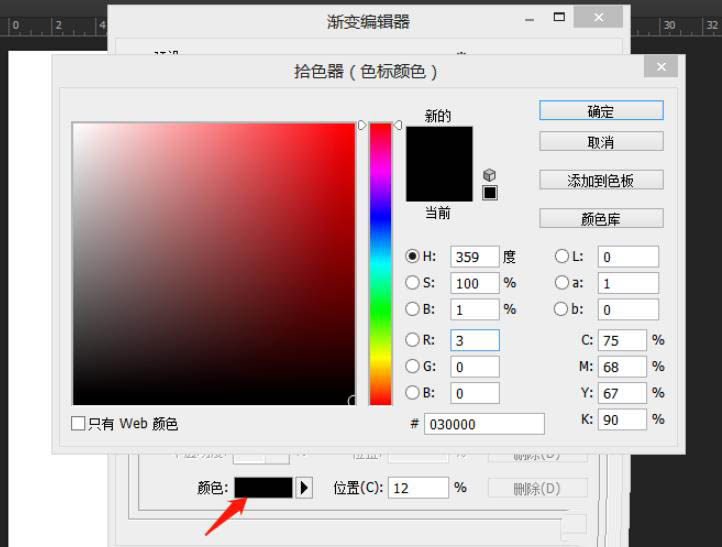Select the L lightness radio button

(x=562, y=256)
